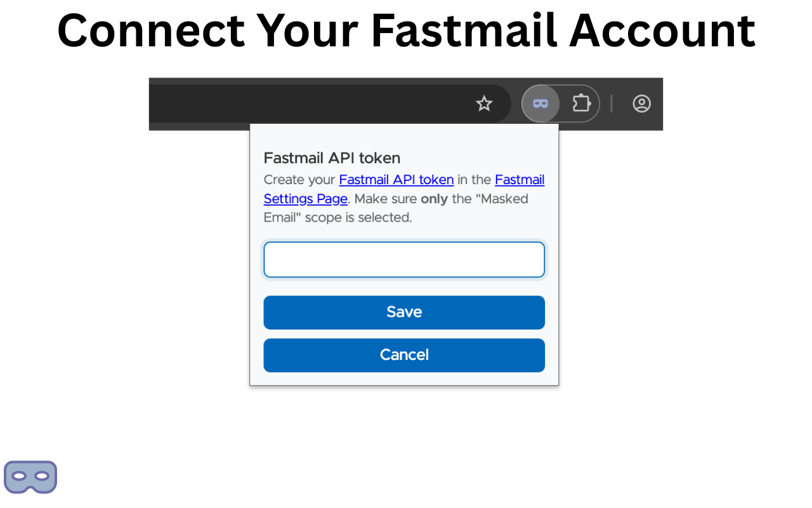The width and height of the screenshot is (812, 508).
Task: Click the star icon left of the extensions area
Action: 484,103
